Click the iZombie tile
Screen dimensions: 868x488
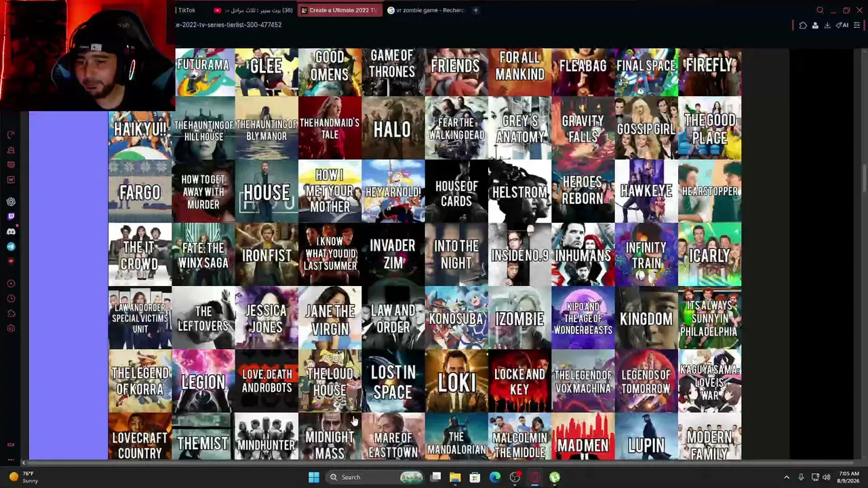point(519,318)
